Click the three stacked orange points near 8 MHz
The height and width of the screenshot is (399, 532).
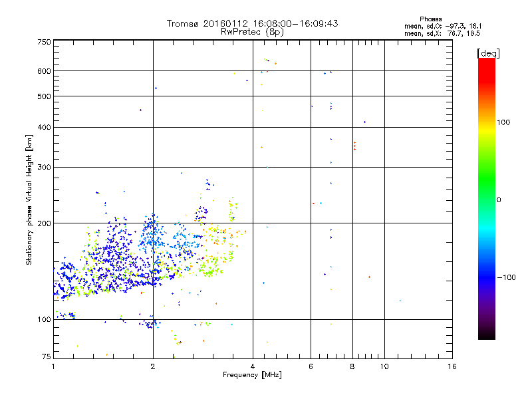[355, 146]
